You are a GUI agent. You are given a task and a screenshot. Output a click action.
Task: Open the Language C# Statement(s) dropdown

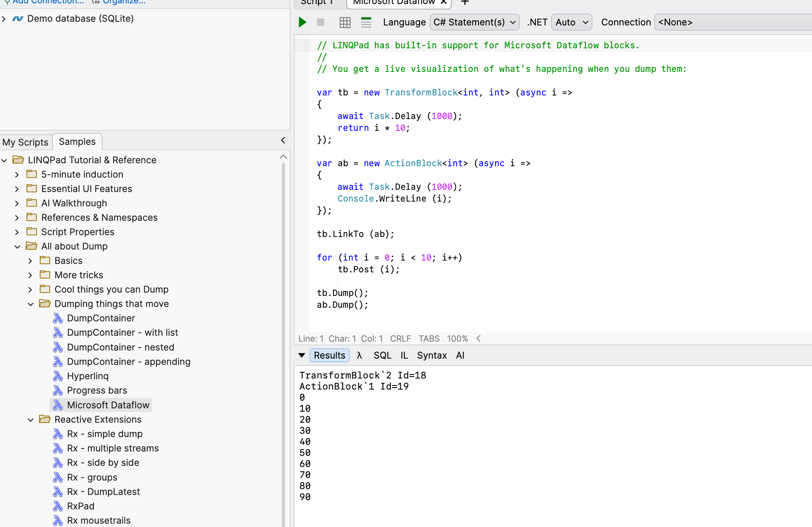click(x=474, y=22)
